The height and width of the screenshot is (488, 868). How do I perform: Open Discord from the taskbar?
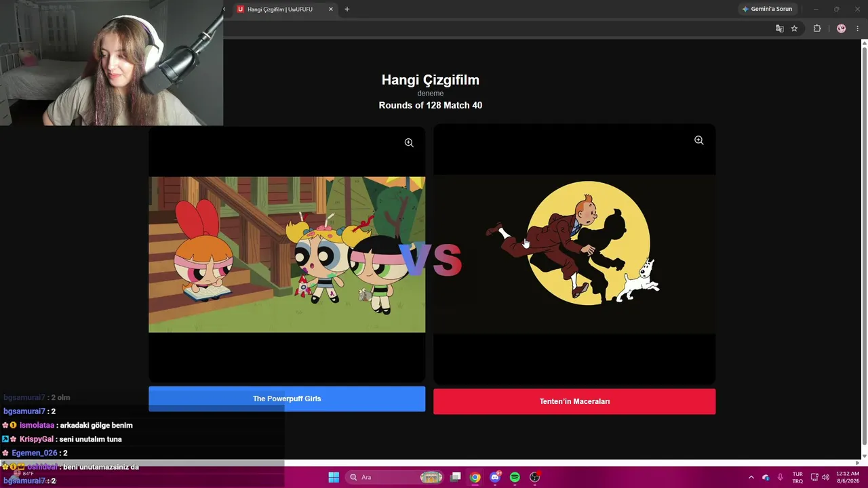click(x=495, y=477)
